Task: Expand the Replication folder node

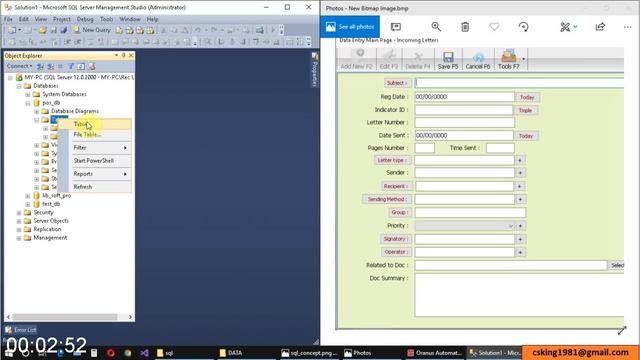Action: tap(19, 229)
